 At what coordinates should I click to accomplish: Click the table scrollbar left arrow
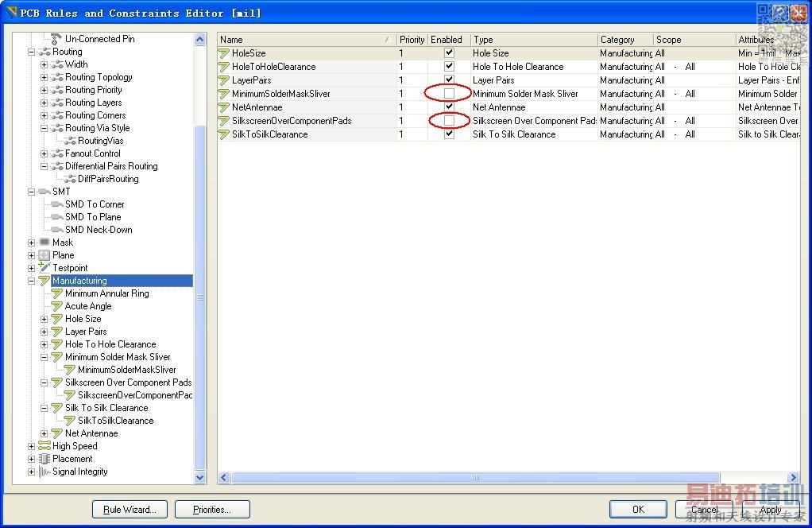(224, 477)
